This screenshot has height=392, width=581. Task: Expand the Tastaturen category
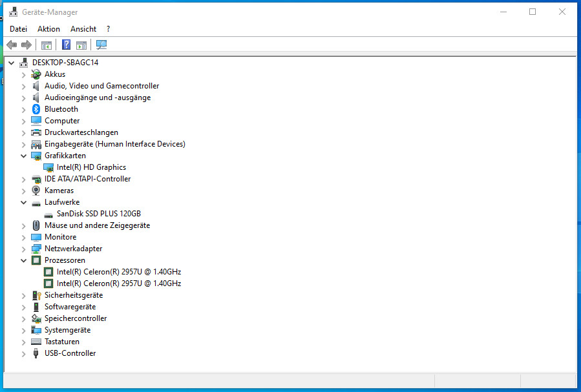pos(24,342)
